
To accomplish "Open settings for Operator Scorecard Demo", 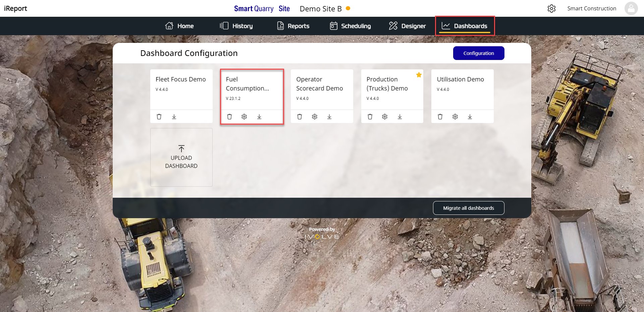I will click(x=315, y=117).
